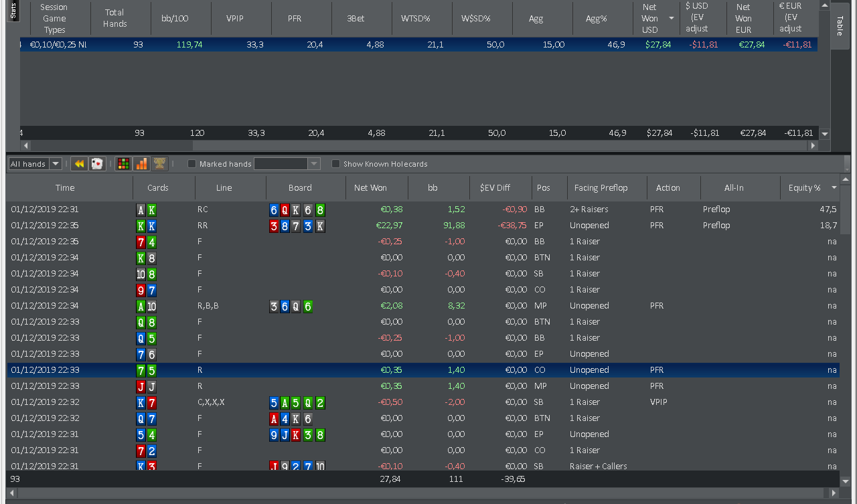Click the VPIP action cell
The height and width of the screenshot is (504, 857).
click(x=659, y=402)
